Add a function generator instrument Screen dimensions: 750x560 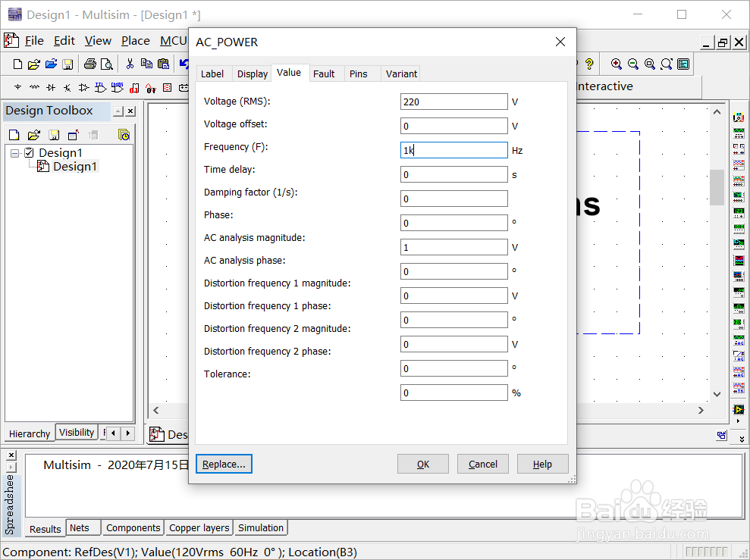(739, 133)
